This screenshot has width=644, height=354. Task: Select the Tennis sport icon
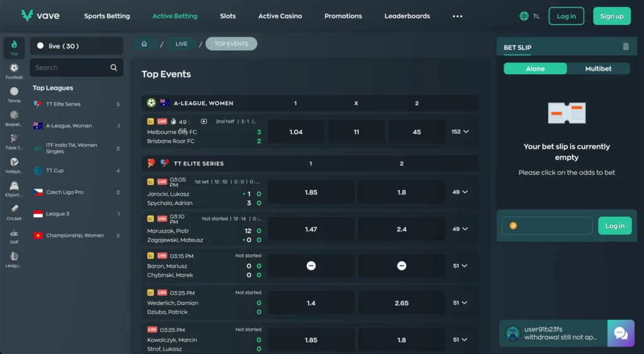[x=14, y=94]
